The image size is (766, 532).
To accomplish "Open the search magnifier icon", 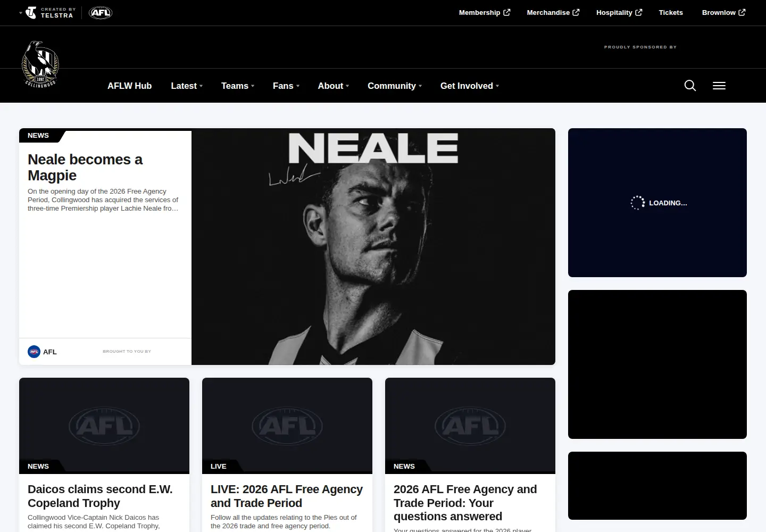I will (690, 86).
